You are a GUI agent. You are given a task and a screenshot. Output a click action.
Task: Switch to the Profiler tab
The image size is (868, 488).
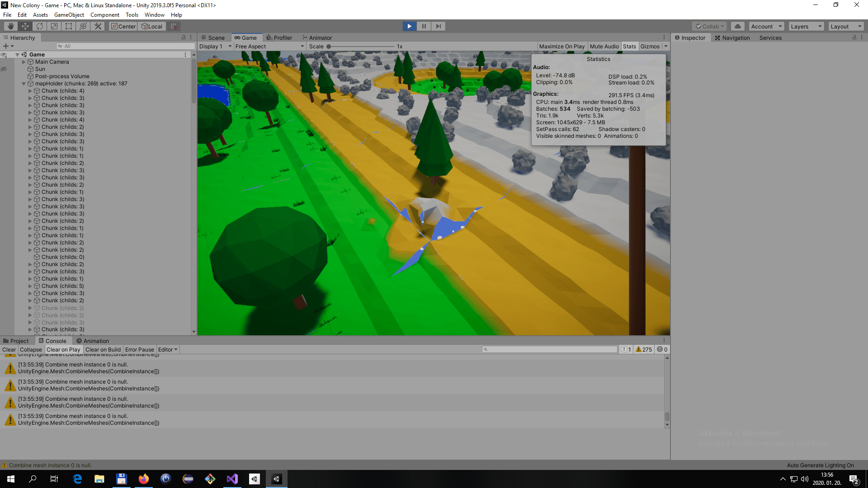(x=279, y=38)
